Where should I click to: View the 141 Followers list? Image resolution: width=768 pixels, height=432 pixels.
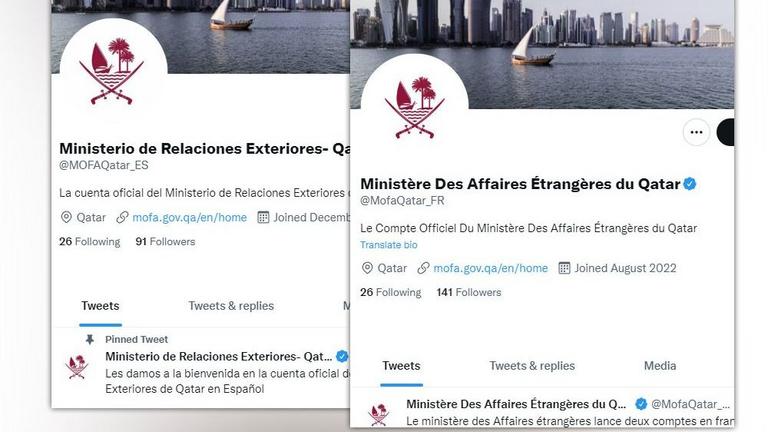(x=469, y=292)
